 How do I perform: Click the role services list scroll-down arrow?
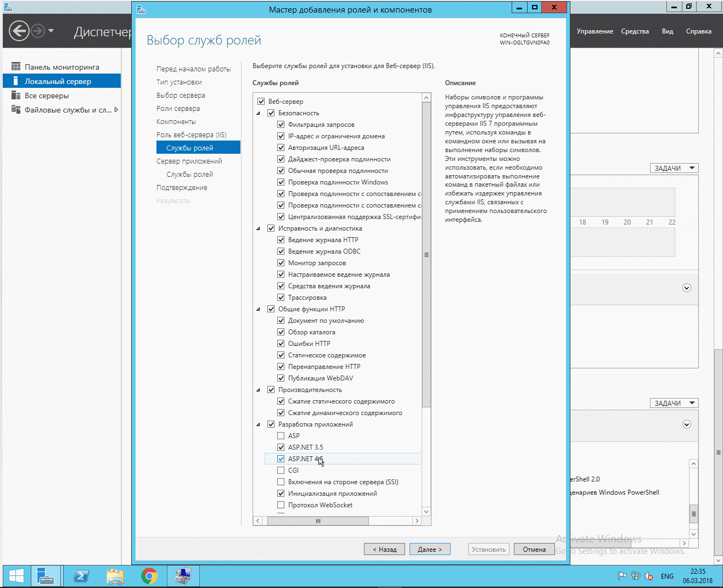427,512
